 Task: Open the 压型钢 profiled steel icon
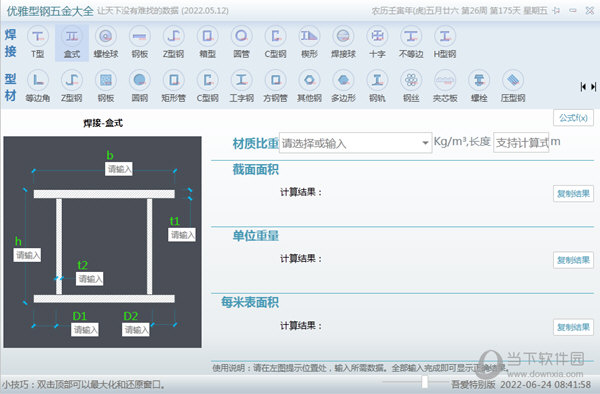coord(513,86)
